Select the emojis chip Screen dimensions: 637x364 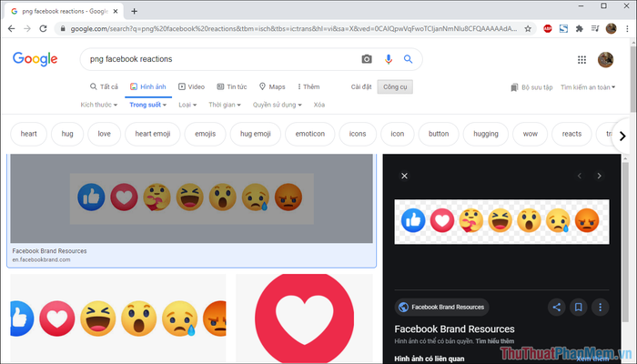pos(205,134)
